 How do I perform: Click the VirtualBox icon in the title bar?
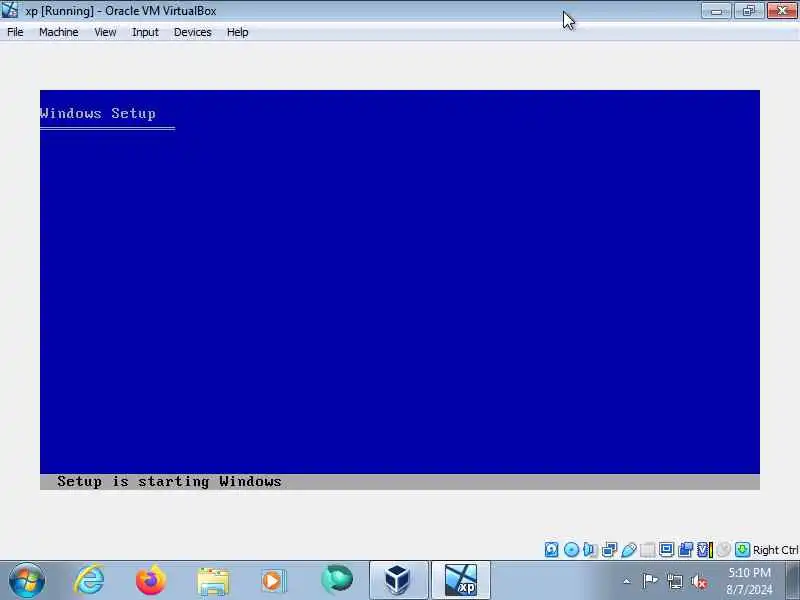click(10, 10)
